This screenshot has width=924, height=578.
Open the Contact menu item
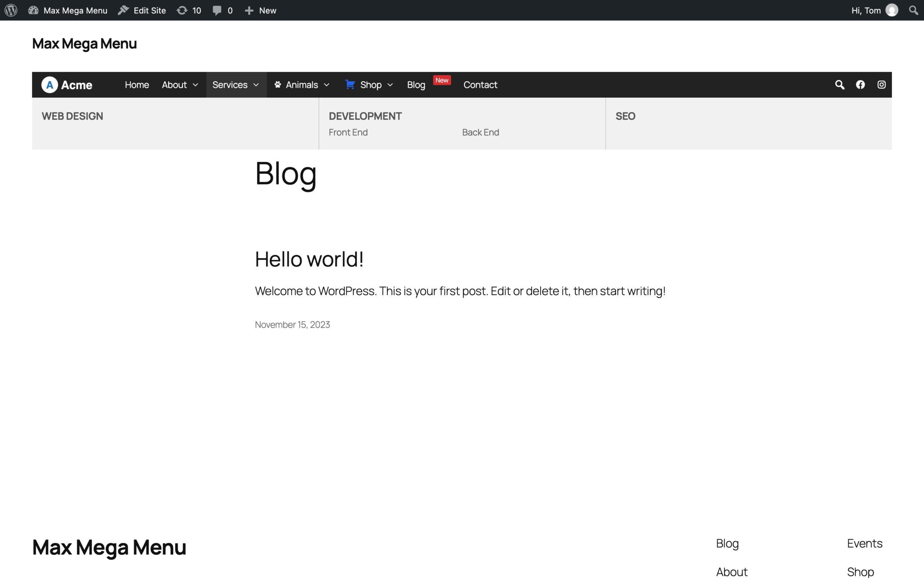(480, 85)
